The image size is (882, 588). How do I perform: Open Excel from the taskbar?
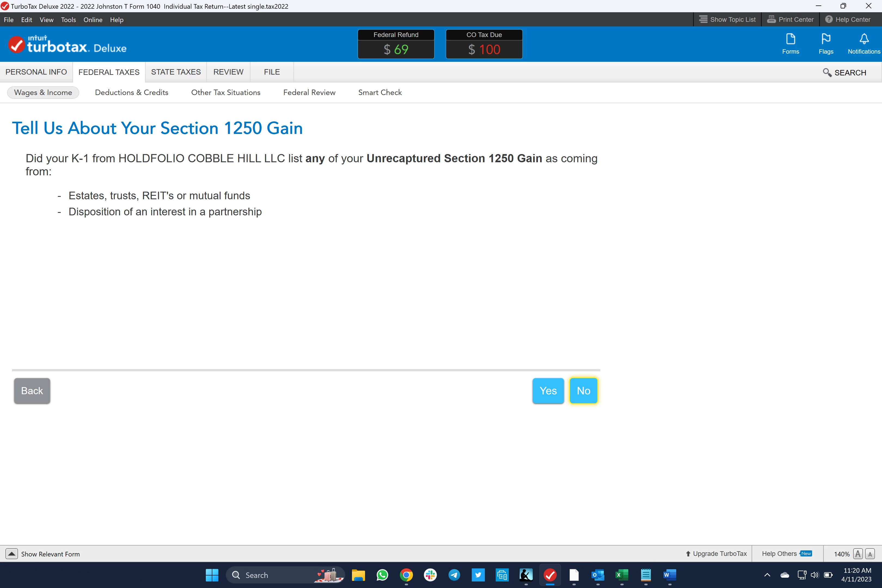pyautogui.click(x=621, y=575)
